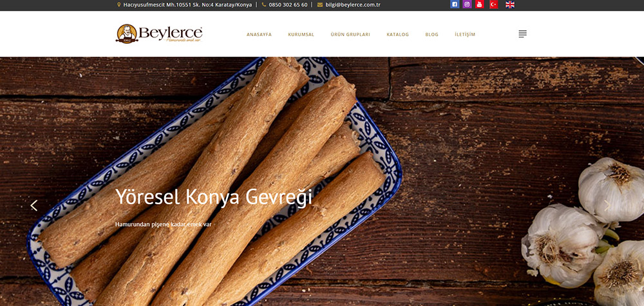Open the Instagram social icon
The image size is (644, 306).
[467, 5]
